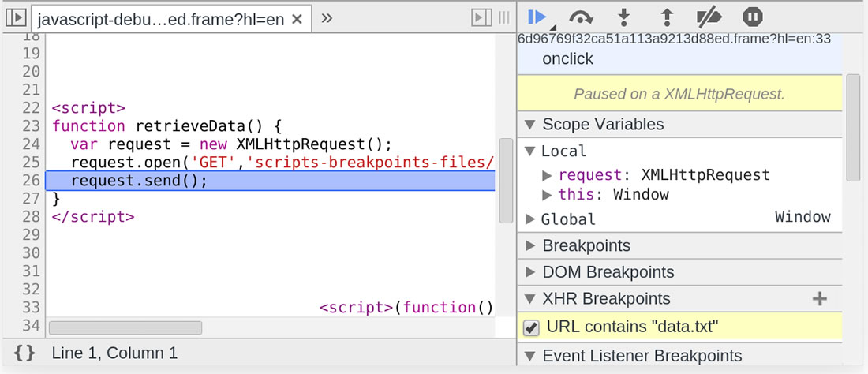
Task: Resume script execution with the play button
Action: coord(537,17)
